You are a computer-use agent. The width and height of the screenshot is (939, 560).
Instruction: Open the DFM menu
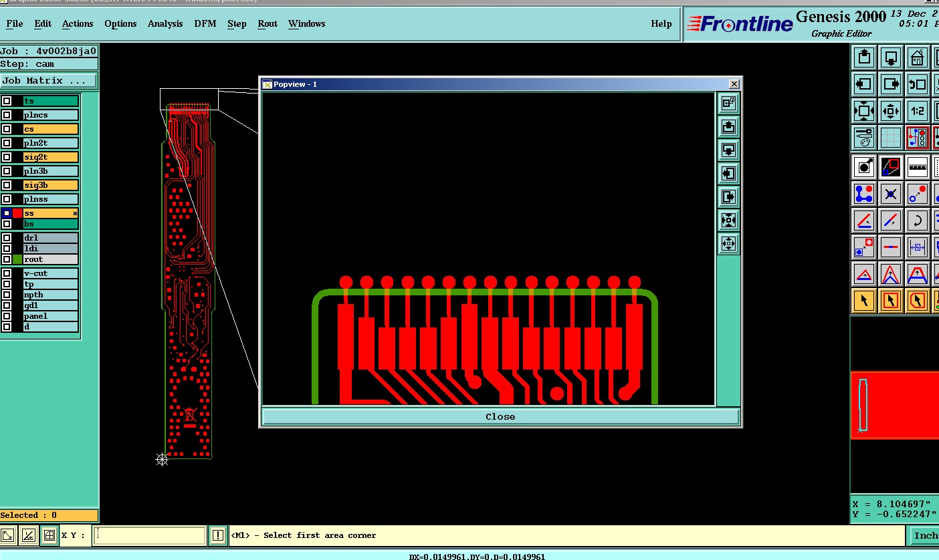tap(205, 23)
